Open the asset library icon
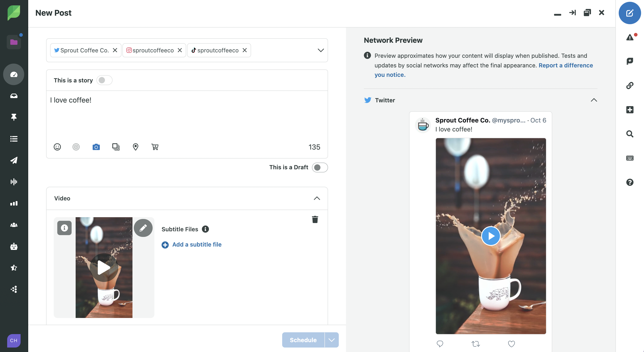 click(x=116, y=147)
